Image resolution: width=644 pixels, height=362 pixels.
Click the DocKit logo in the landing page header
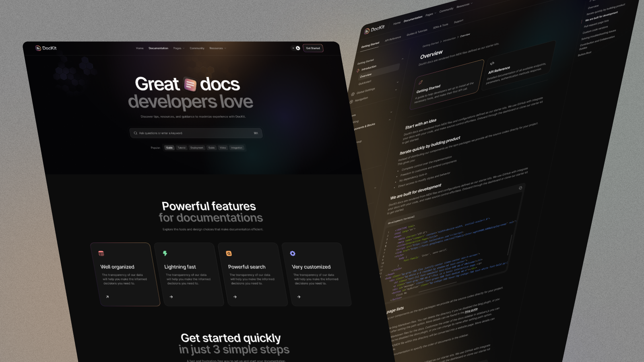[46, 48]
